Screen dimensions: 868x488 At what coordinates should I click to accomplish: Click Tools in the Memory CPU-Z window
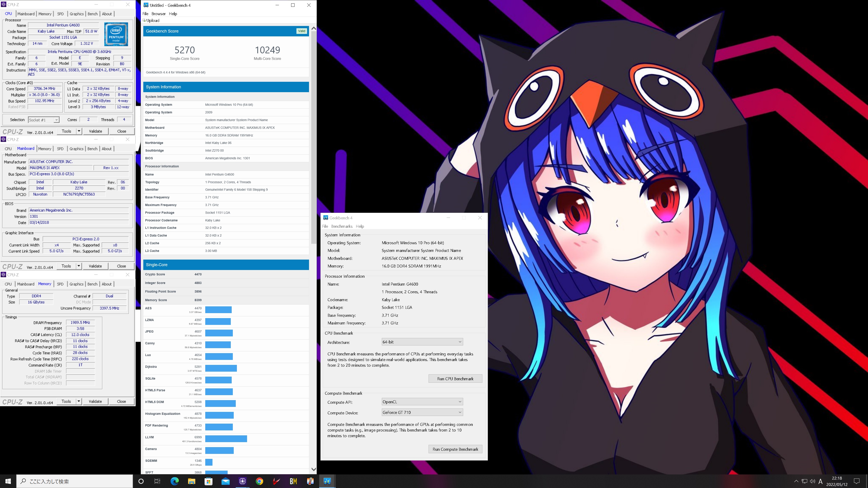click(x=66, y=401)
